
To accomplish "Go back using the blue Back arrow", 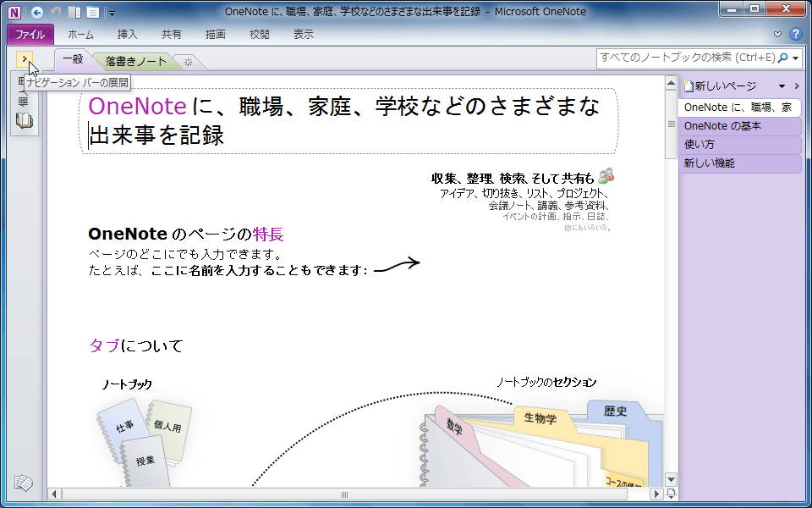I will pyautogui.click(x=36, y=12).
